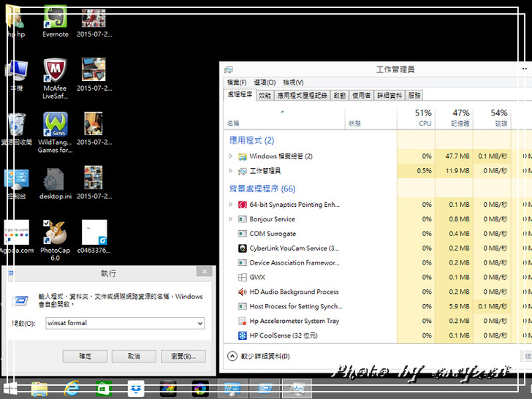Sort processes by the CPU column header
The height and width of the screenshot is (399, 532).
(424, 118)
